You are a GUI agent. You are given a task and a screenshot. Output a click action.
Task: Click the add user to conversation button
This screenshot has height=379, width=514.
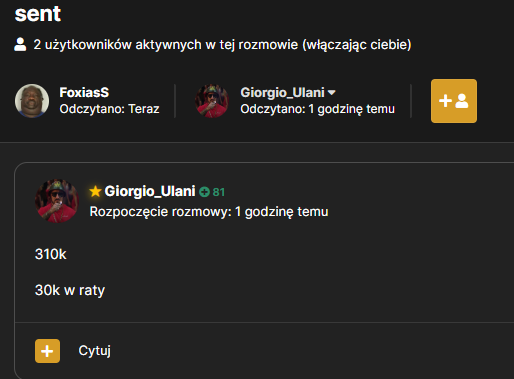click(x=454, y=101)
